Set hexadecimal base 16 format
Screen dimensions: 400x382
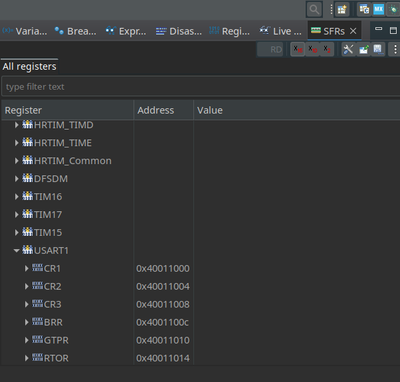(x=298, y=50)
